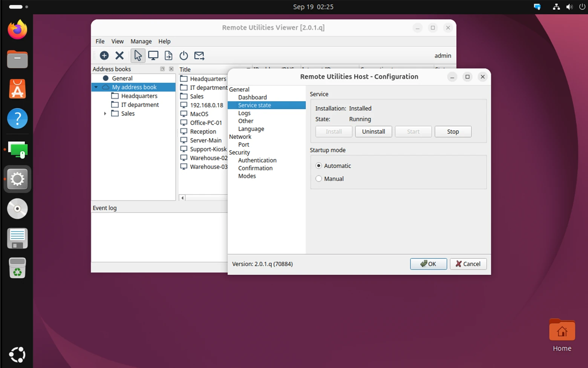Open the Home desktop folder
588x368 pixels.
tap(562, 335)
